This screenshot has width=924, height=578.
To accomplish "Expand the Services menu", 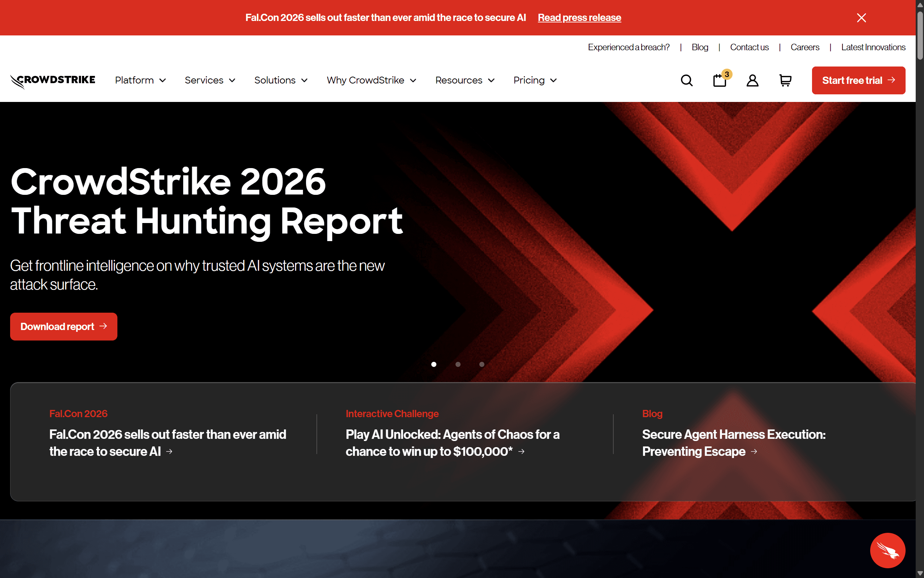I will (210, 80).
